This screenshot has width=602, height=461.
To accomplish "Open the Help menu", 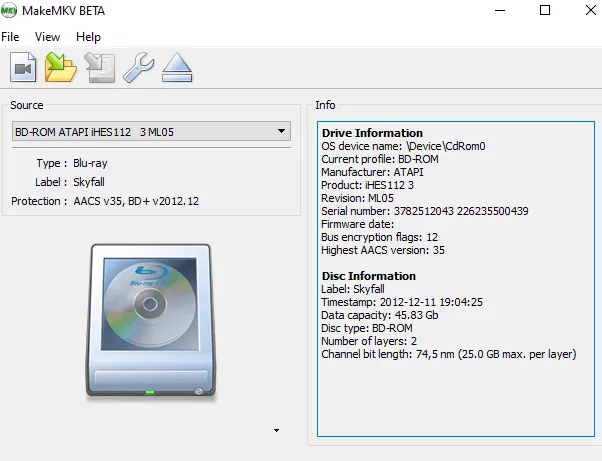I will pos(88,37).
